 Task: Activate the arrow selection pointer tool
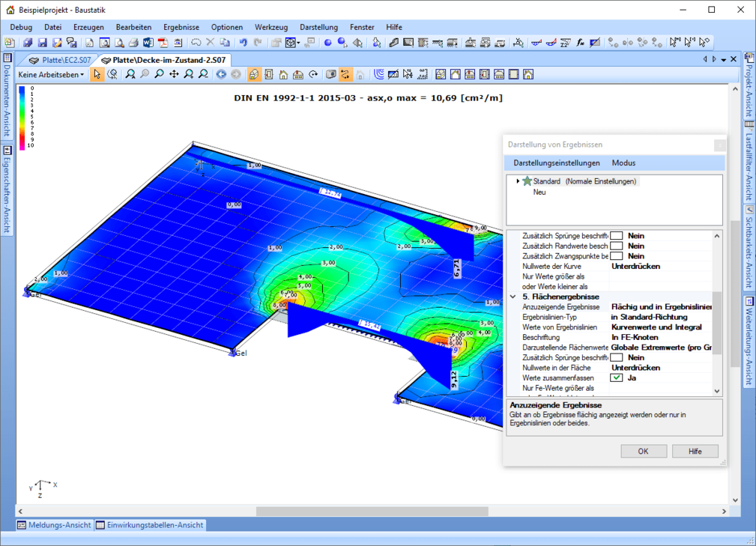point(97,74)
